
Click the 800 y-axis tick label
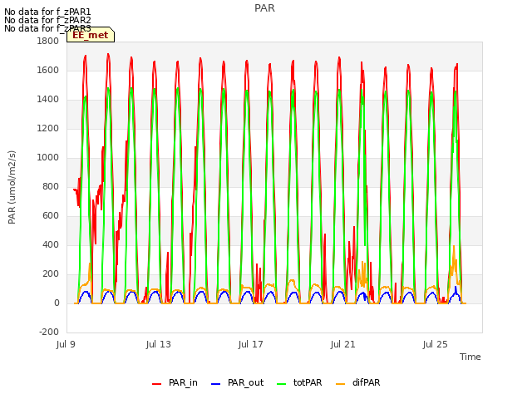tap(51, 186)
